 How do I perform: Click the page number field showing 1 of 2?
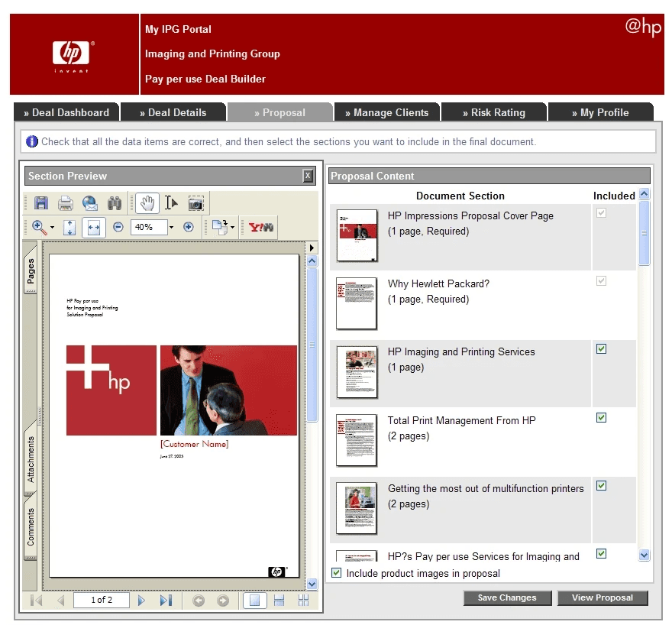pyautogui.click(x=102, y=600)
